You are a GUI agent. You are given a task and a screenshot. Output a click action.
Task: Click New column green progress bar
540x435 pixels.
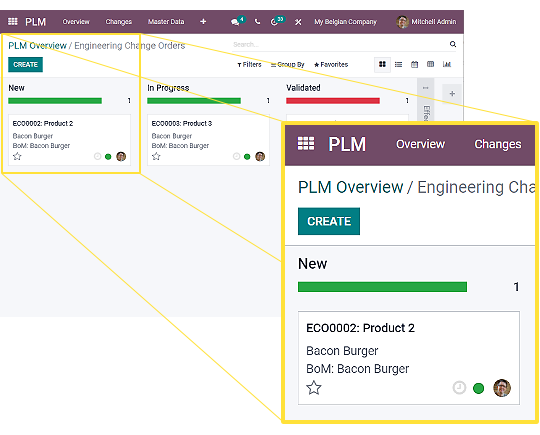(x=55, y=101)
